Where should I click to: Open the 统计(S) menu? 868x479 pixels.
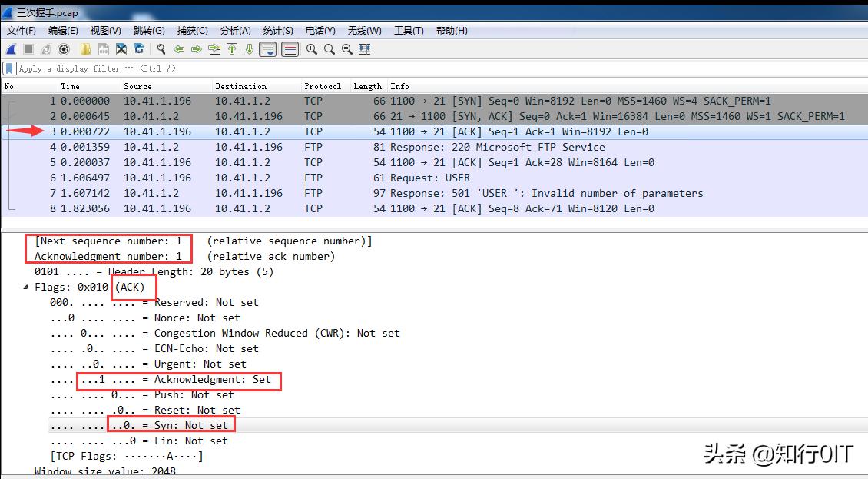pyautogui.click(x=277, y=30)
